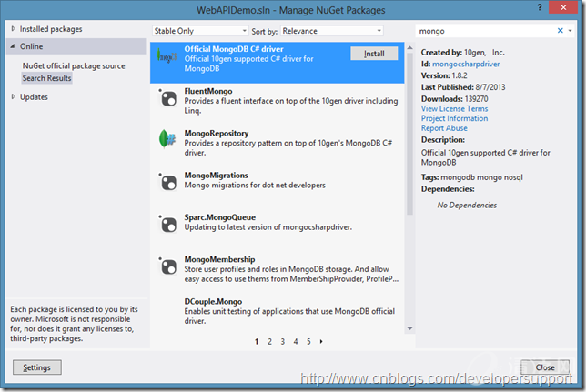Click the DCouple.Mongo package icon
The image size is (586, 392).
(x=167, y=306)
